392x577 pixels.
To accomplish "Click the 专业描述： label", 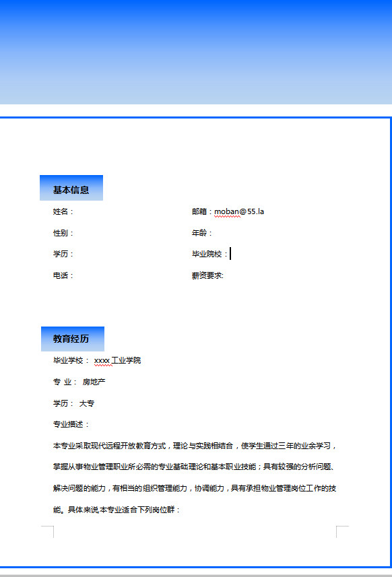I will (x=71, y=424).
